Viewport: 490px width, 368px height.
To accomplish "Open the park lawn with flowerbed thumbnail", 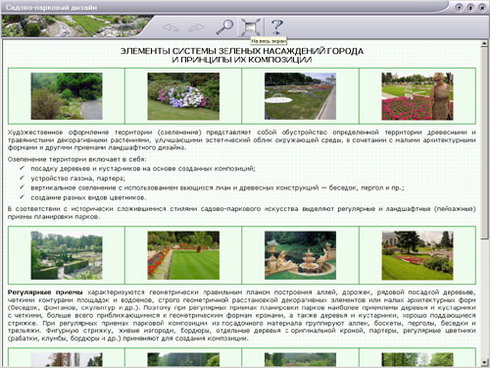I will [x=417, y=255].
